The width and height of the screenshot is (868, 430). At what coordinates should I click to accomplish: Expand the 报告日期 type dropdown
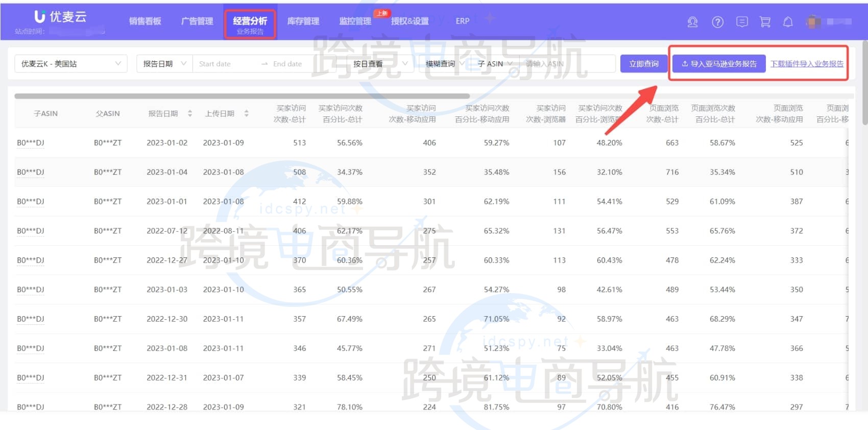[x=164, y=64]
